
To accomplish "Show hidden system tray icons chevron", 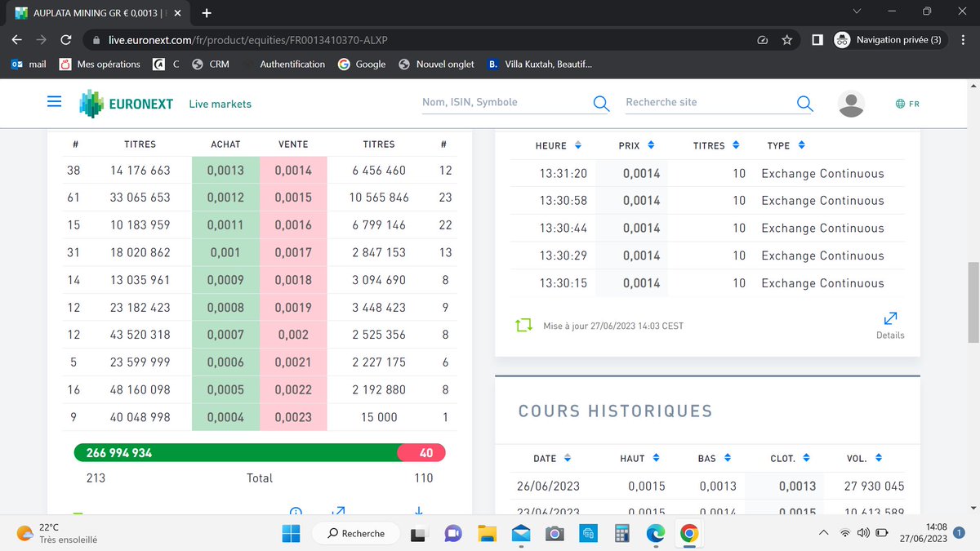I will point(822,534).
